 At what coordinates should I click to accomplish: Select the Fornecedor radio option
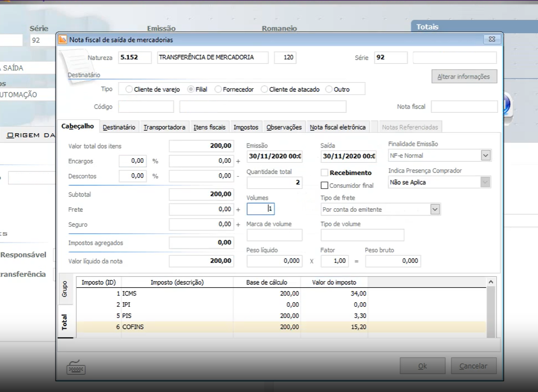tap(218, 89)
